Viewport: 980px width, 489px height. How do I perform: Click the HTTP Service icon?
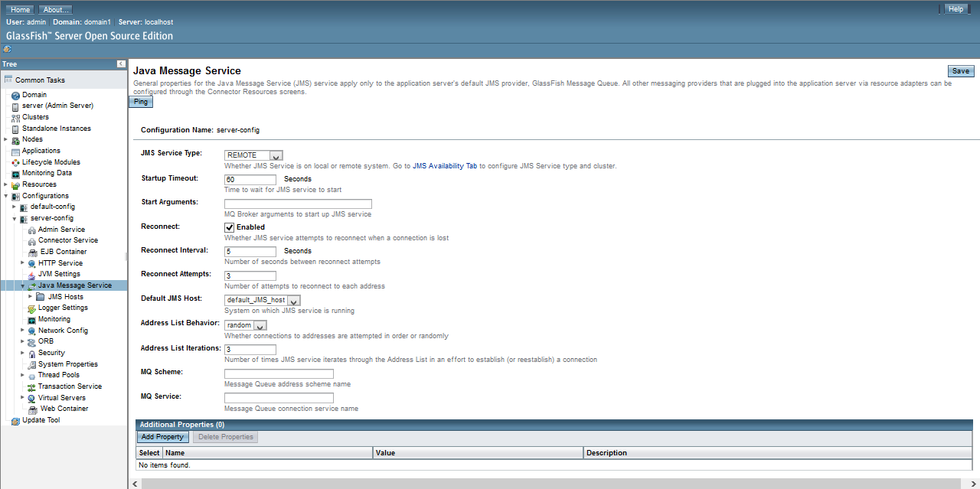click(31, 263)
